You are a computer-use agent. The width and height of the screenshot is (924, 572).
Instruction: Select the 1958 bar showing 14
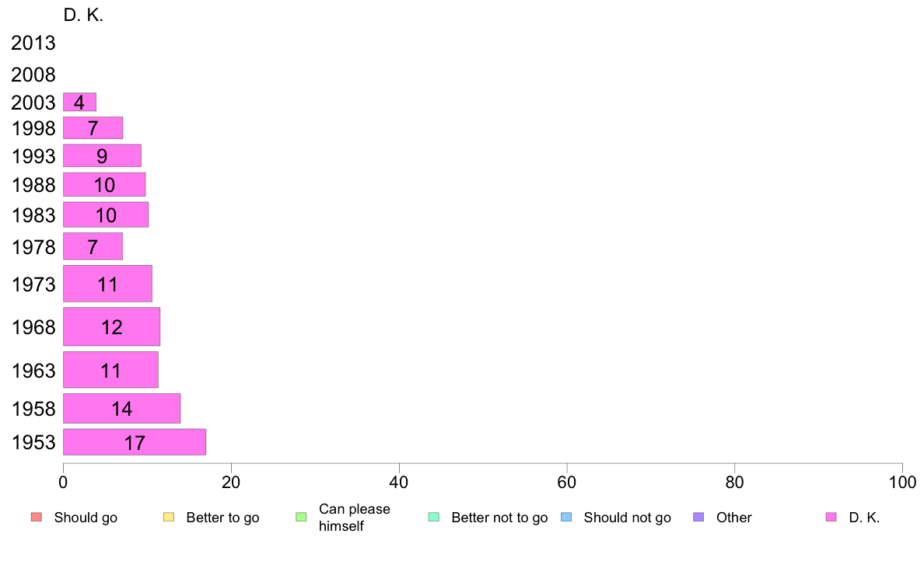coord(121,408)
